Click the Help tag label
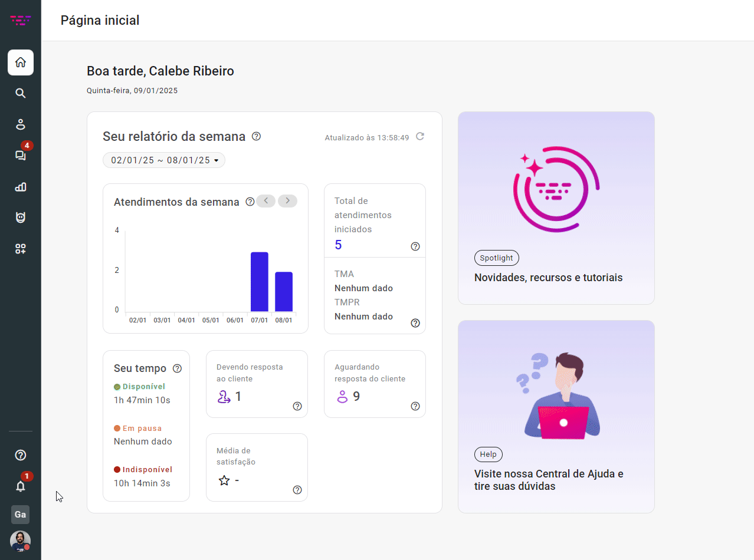 (x=489, y=454)
